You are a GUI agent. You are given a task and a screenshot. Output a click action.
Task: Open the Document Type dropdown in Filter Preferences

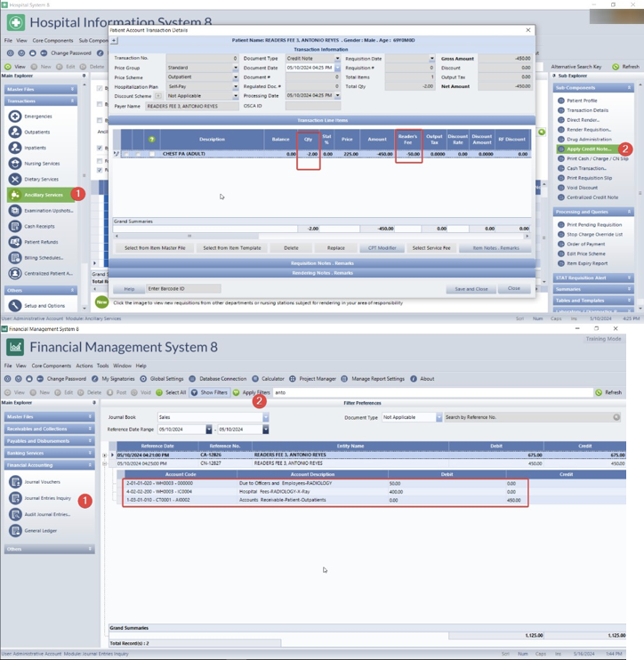pyautogui.click(x=411, y=417)
